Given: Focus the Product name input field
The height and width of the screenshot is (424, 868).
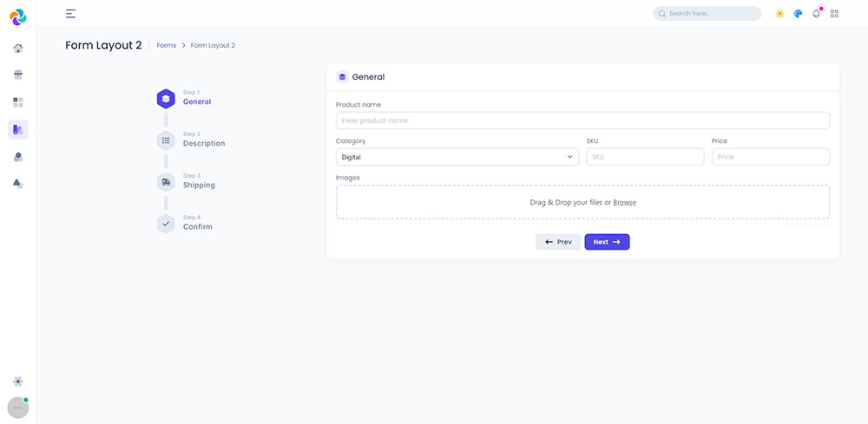Looking at the screenshot, I should 582,121.
